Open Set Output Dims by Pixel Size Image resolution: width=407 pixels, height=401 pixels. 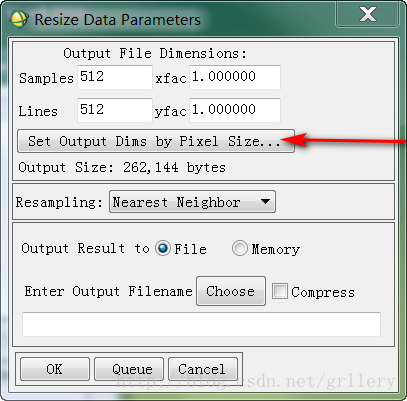coord(156,141)
